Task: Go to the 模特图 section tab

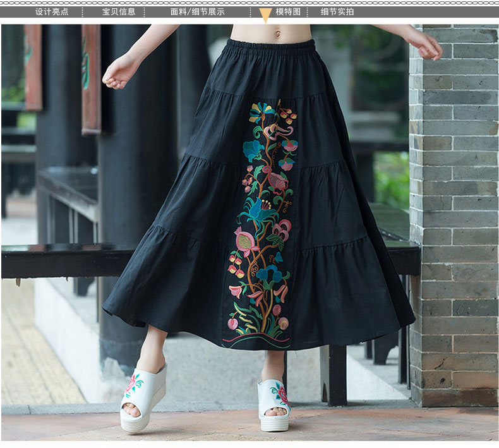Action: [x=288, y=11]
